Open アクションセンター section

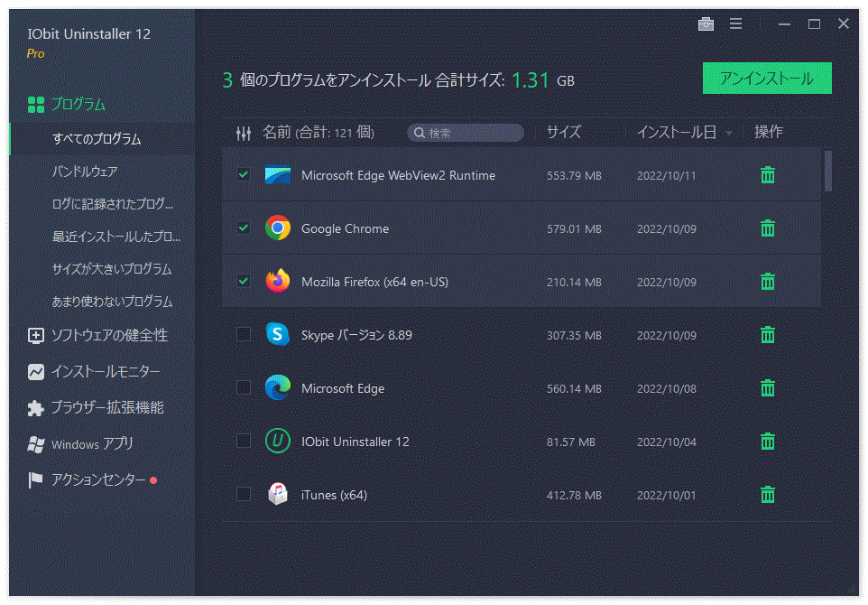pos(98,479)
